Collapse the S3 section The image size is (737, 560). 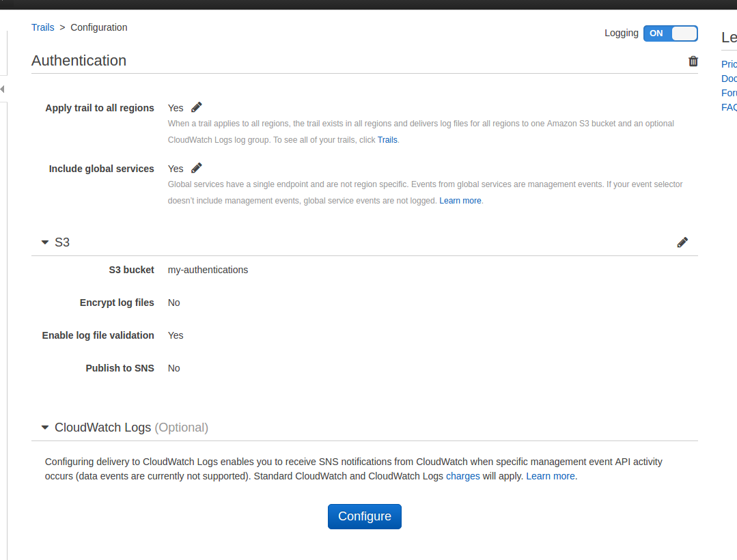click(x=45, y=242)
